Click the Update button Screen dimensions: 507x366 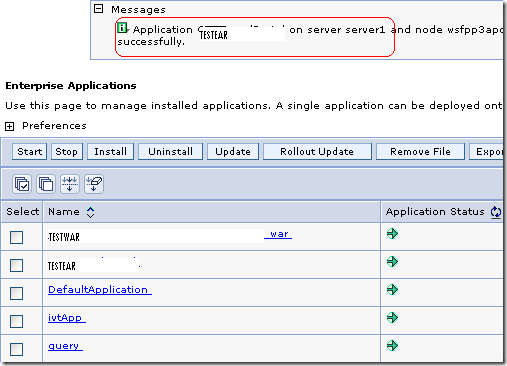point(233,152)
